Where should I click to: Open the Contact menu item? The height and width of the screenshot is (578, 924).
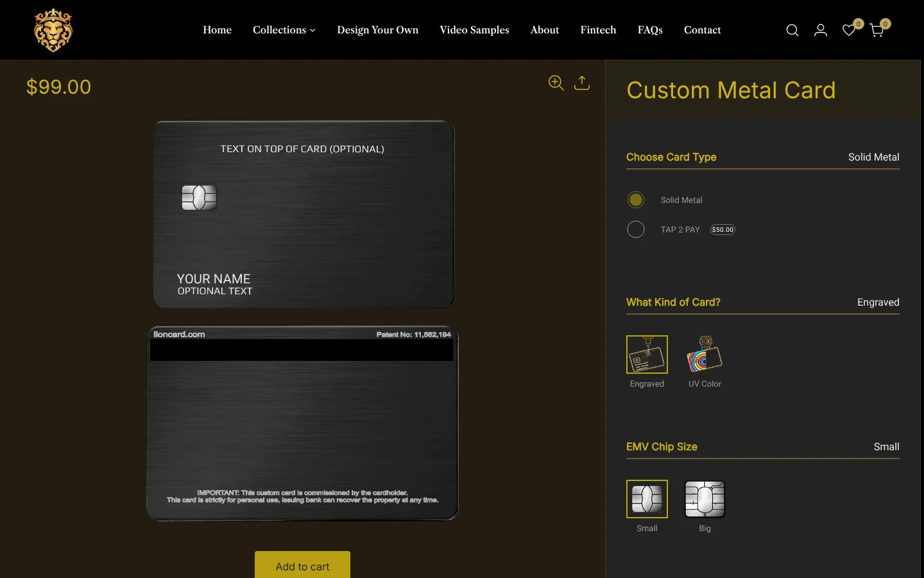702,30
